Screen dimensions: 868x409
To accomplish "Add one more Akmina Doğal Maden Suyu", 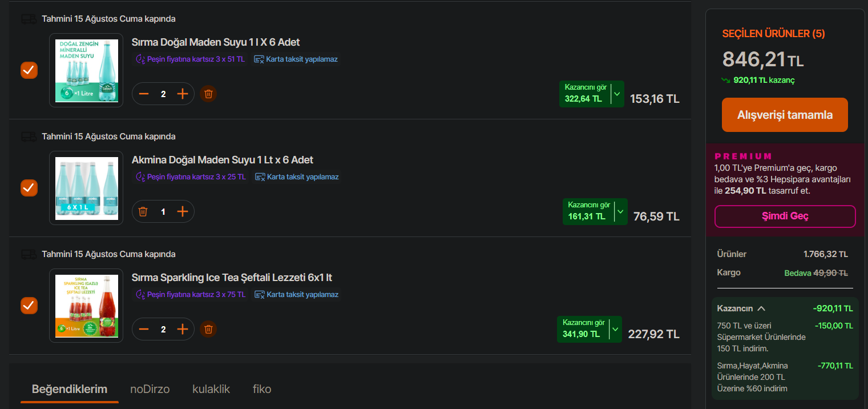I will click(x=183, y=211).
